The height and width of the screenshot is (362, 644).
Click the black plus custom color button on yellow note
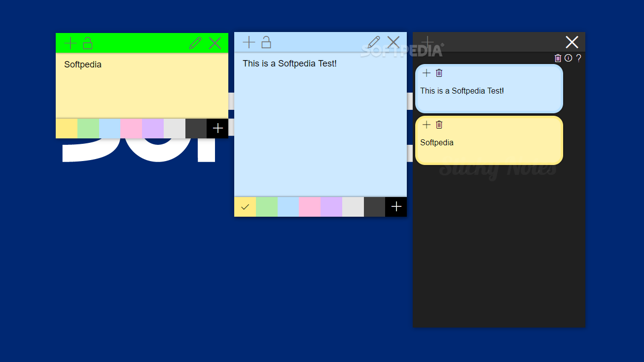point(217,129)
